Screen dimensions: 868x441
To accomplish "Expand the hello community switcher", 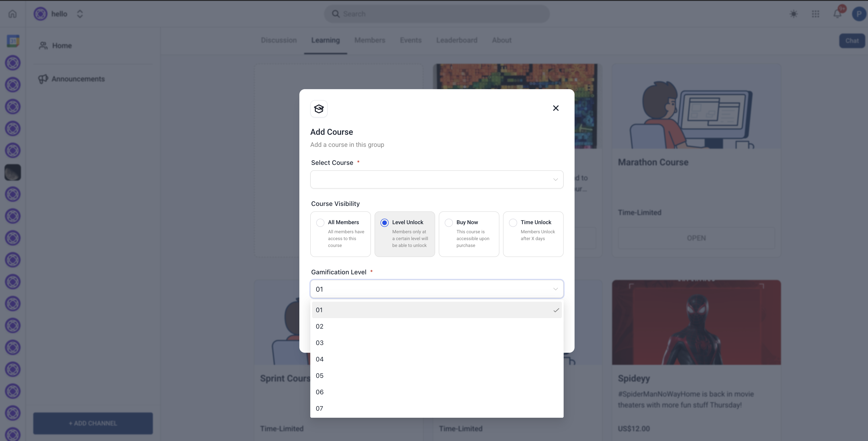I will (80, 14).
